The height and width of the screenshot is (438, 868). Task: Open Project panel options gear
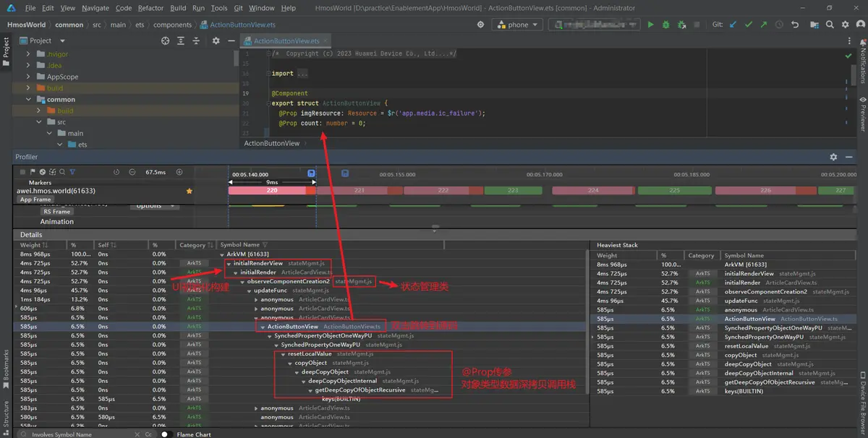coord(216,40)
